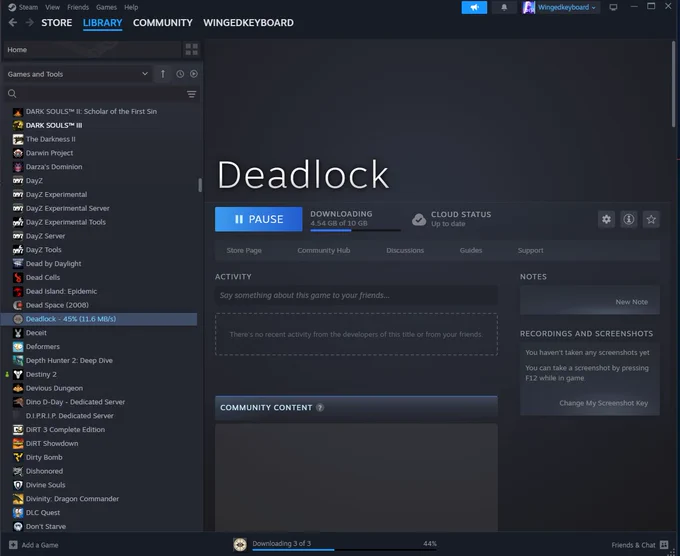Pause the Deadlock download
The height and width of the screenshot is (556, 680).
click(258, 219)
